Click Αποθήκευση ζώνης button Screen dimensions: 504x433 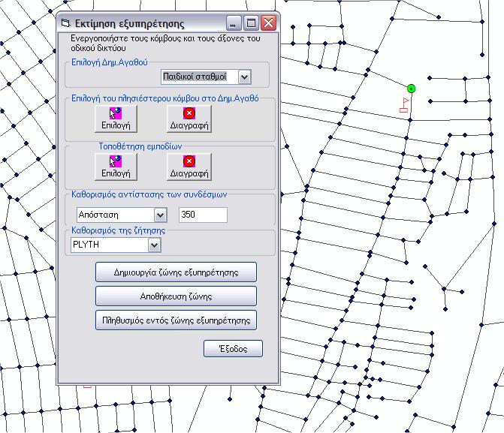(x=176, y=296)
